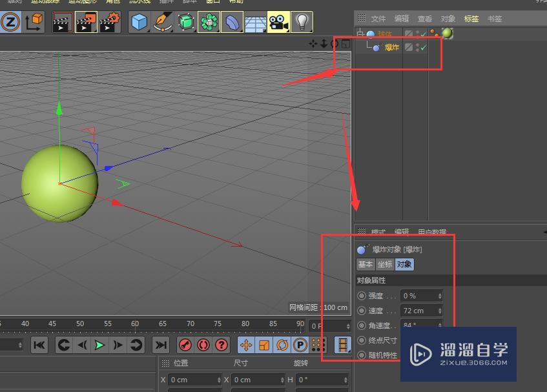Viewport: 547px width, 392px height.
Task: Add a floor environment object
Action: (255, 22)
